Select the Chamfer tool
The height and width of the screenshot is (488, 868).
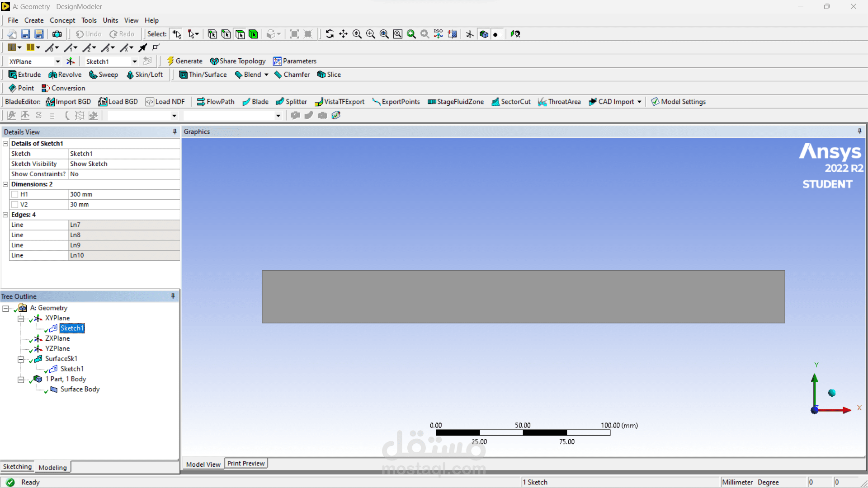click(x=292, y=75)
